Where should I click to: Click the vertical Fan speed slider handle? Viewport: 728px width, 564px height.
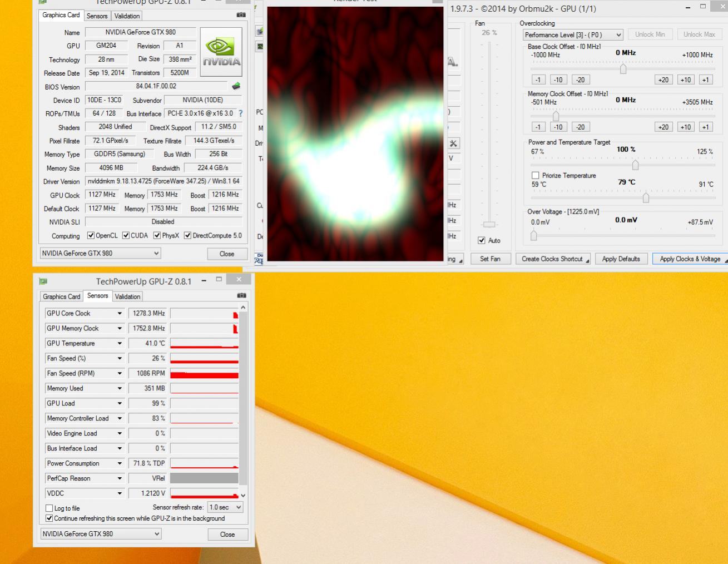point(489,224)
